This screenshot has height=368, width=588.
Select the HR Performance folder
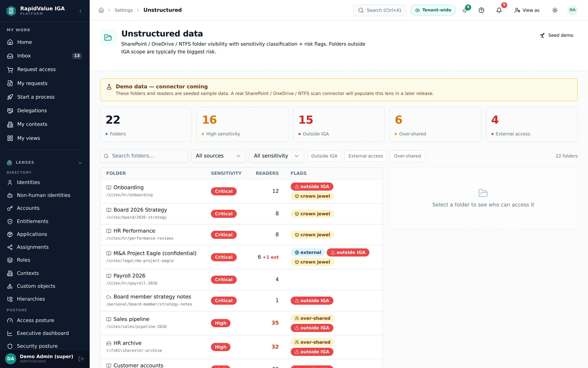241,235
